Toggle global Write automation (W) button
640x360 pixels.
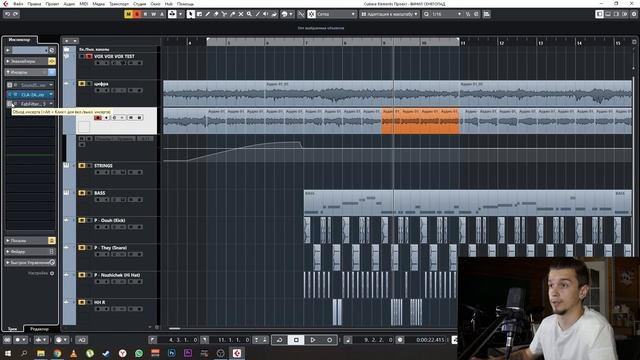tap(153, 14)
